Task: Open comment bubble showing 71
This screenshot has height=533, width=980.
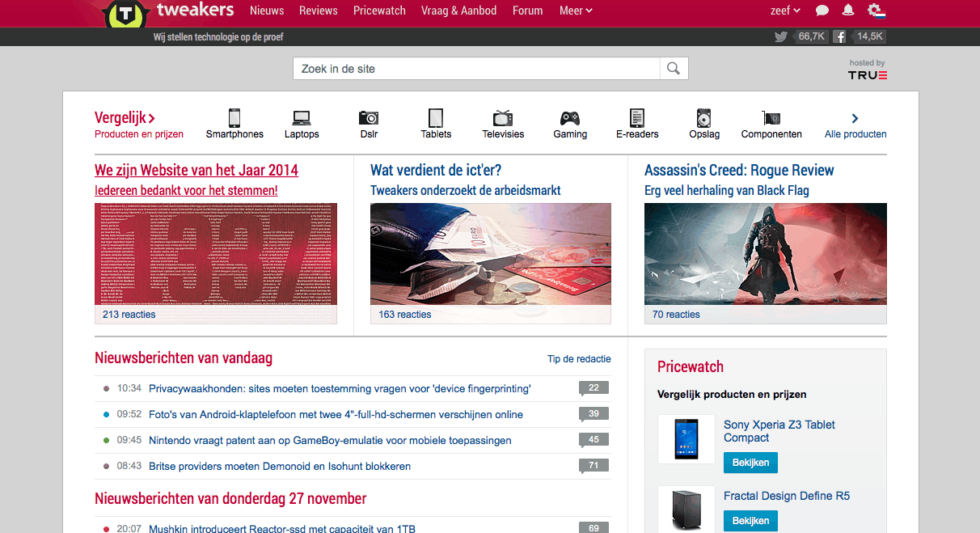Action: coord(593,467)
